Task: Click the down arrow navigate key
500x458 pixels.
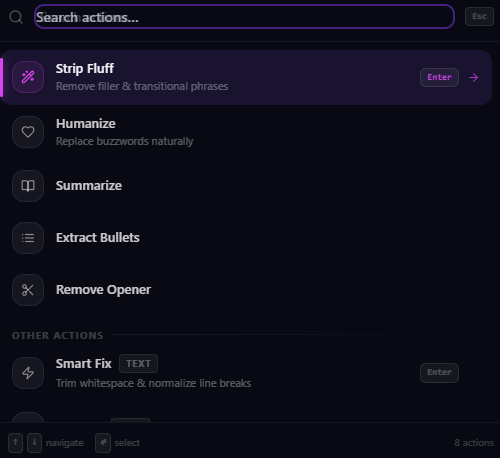Action: pyautogui.click(x=34, y=443)
